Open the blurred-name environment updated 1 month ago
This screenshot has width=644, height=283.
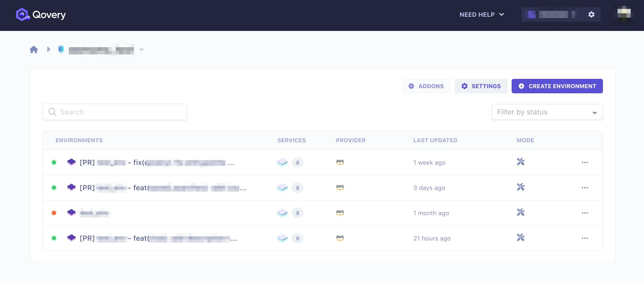pyautogui.click(x=94, y=213)
